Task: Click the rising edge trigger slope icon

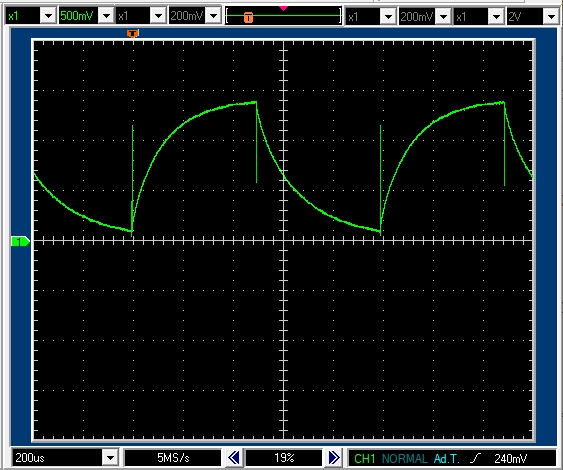Action: click(475, 458)
